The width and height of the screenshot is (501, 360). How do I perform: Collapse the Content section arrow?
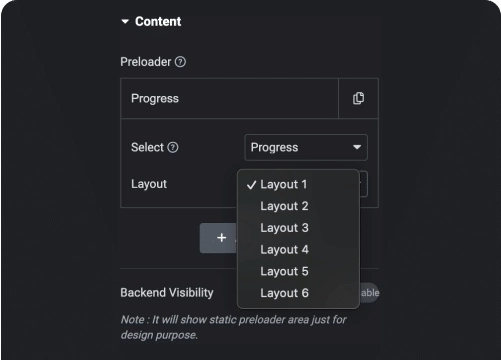click(125, 22)
